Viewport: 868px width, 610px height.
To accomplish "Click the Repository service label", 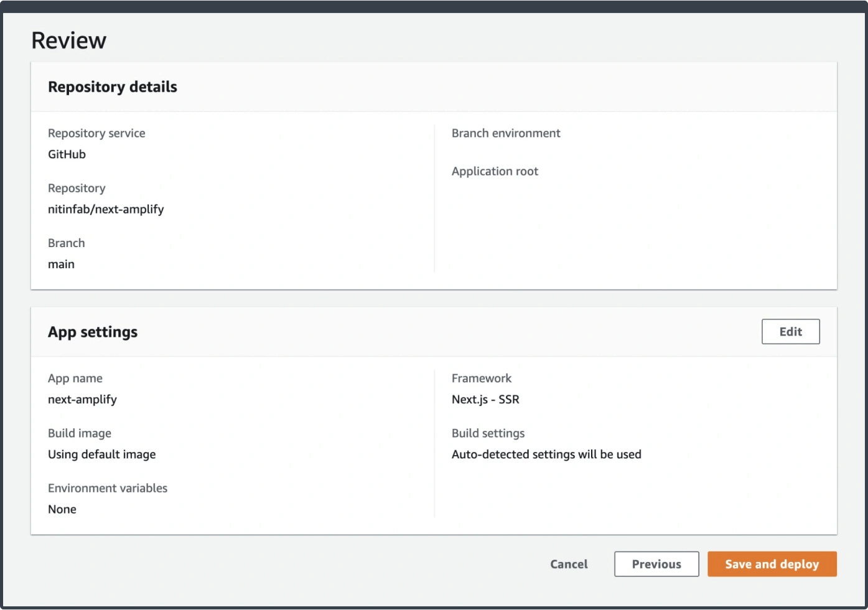I will tap(96, 133).
